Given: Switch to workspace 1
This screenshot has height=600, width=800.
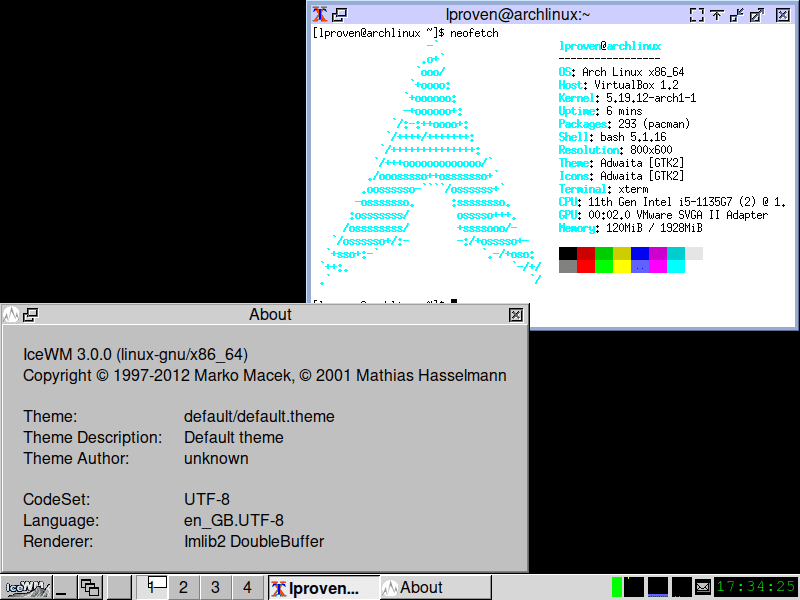Looking at the screenshot, I should (x=152, y=587).
